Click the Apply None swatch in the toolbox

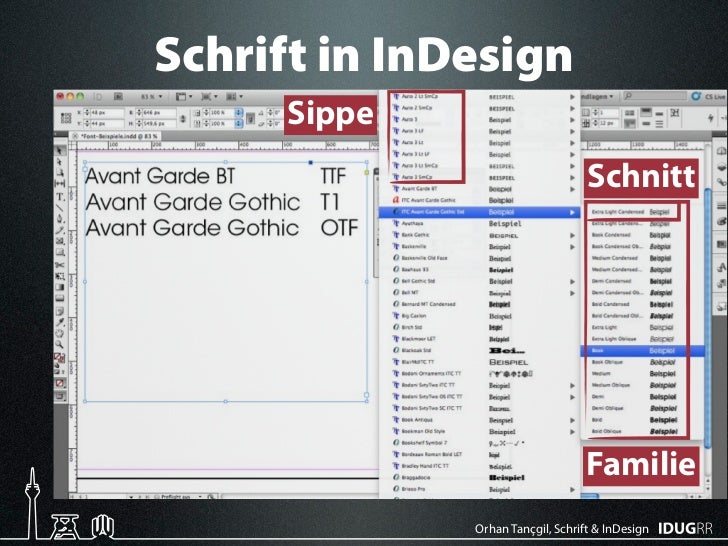coord(60,384)
